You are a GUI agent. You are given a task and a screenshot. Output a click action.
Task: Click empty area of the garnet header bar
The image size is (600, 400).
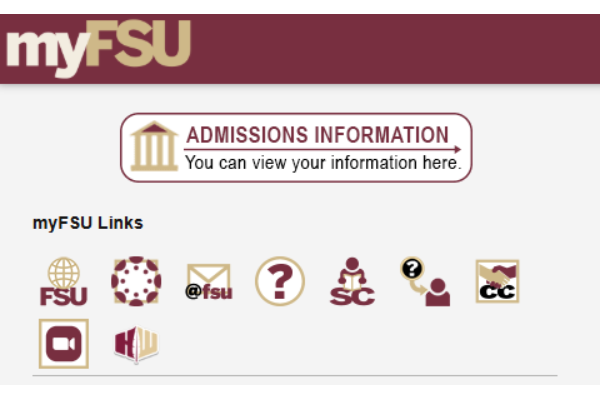coord(400,48)
